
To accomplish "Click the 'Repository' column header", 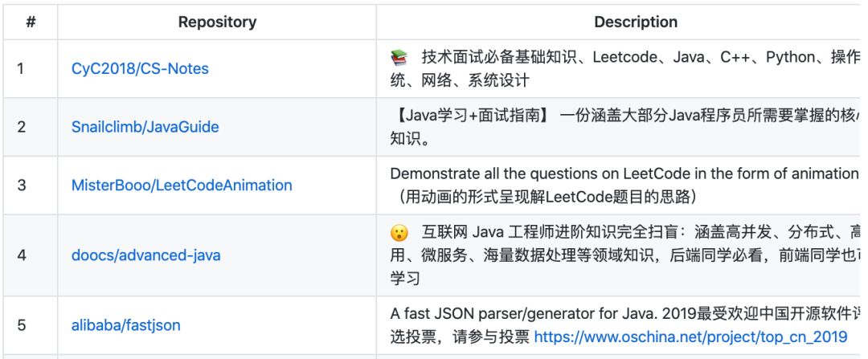I will (x=217, y=22).
